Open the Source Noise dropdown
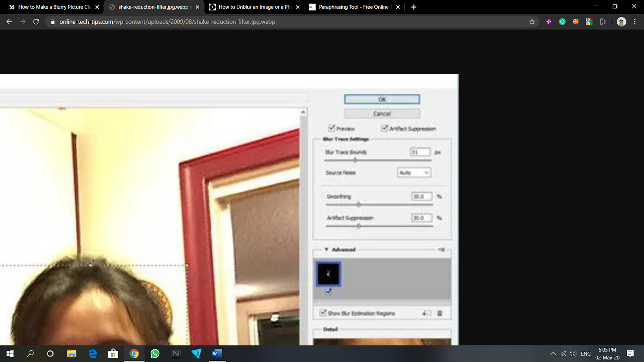This screenshot has height=362, width=644. pos(414,173)
